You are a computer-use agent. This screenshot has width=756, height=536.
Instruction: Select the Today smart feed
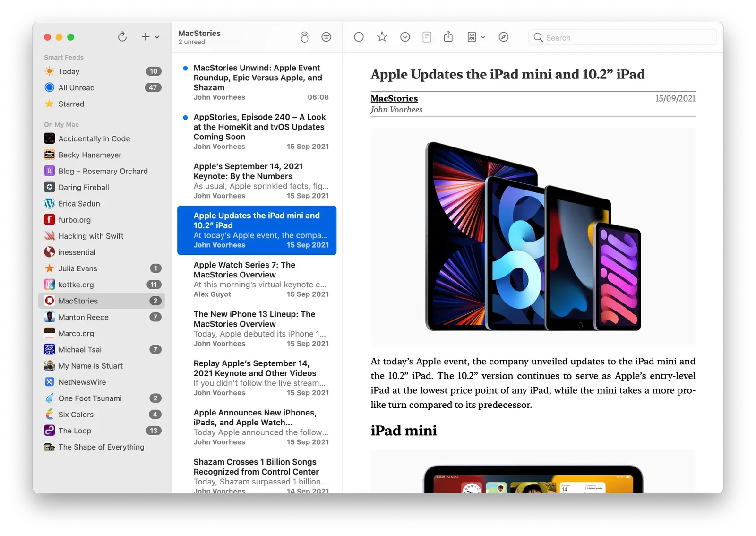(x=69, y=71)
